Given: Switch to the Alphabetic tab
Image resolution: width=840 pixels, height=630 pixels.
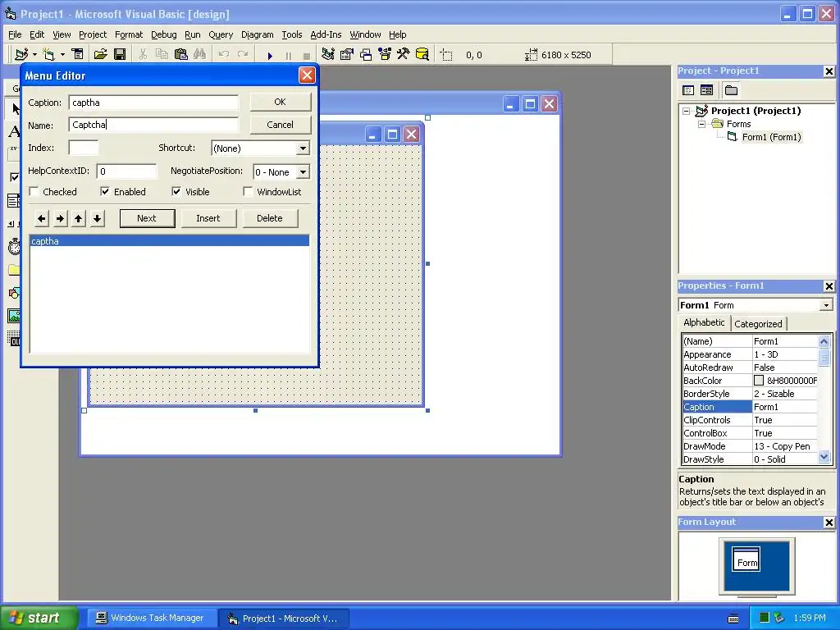Looking at the screenshot, I should pyautogui.click(x=704, y=322).
